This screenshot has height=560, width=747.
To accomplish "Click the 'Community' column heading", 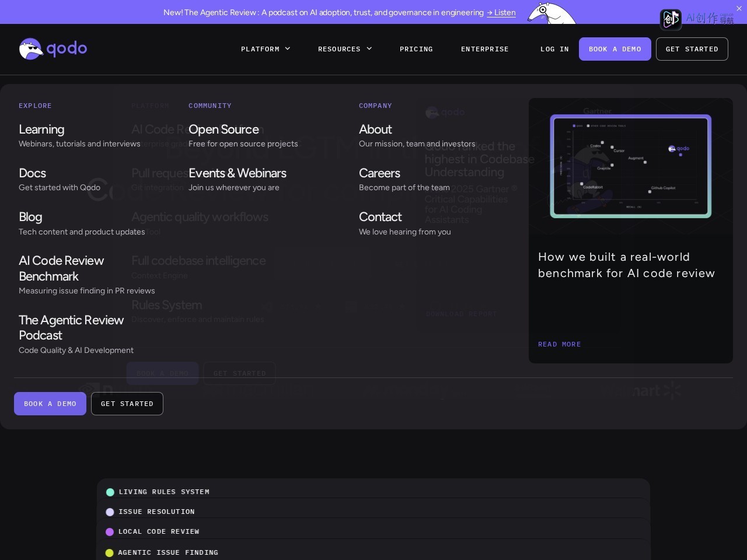I will (210, 106).
